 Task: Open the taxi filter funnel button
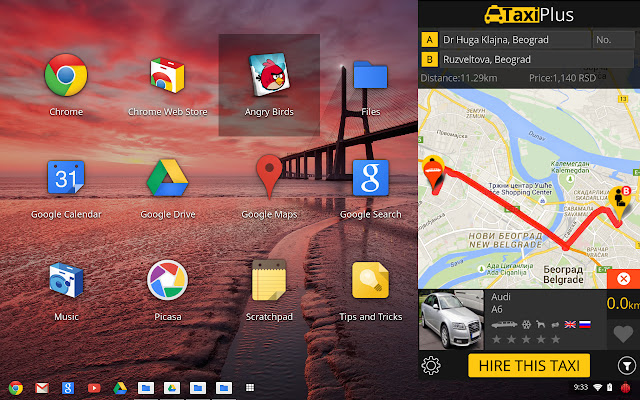627,365
